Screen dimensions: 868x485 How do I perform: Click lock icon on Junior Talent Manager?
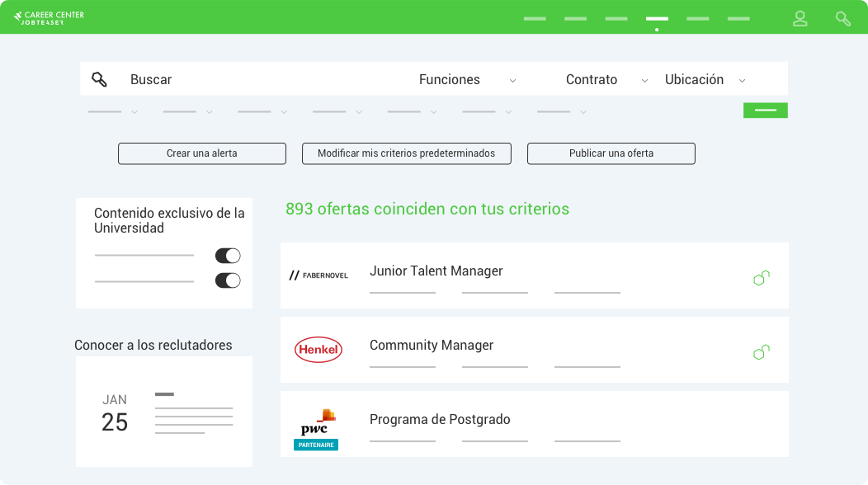(762, 277)
